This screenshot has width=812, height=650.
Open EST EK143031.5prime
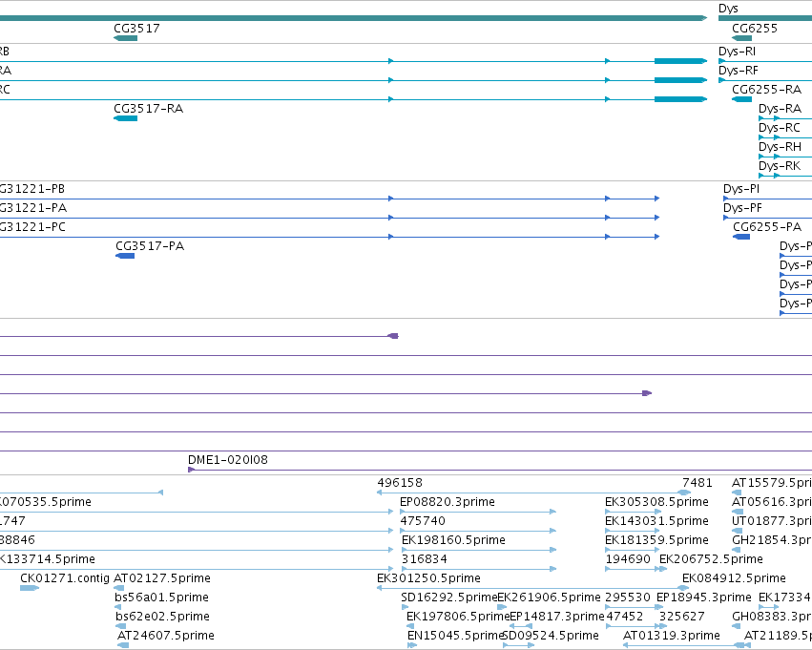pos(656,521)
